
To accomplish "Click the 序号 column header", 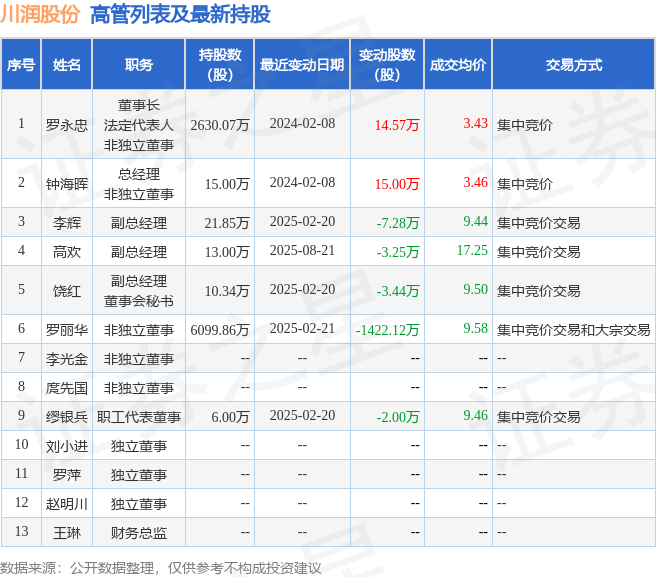I will (x=21, y=65).
